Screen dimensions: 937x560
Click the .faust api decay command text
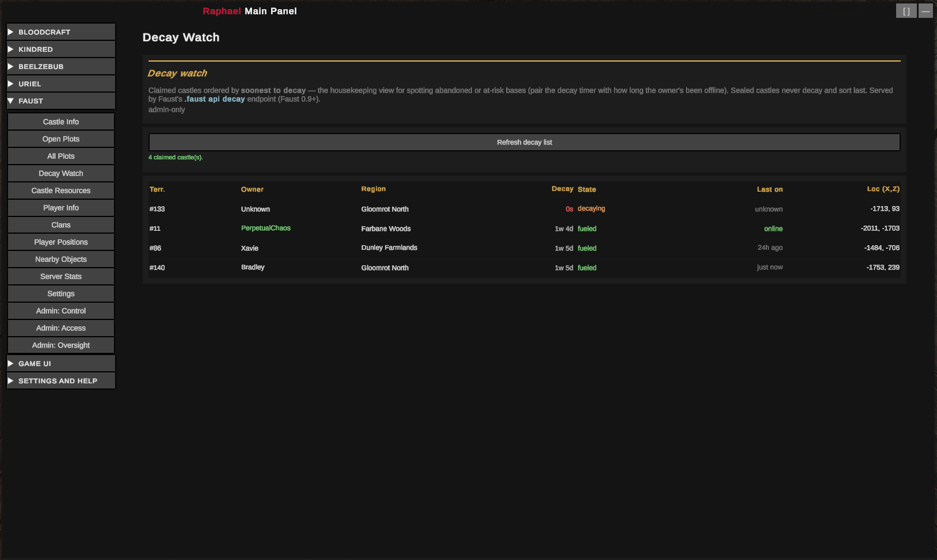coord(215,99)
